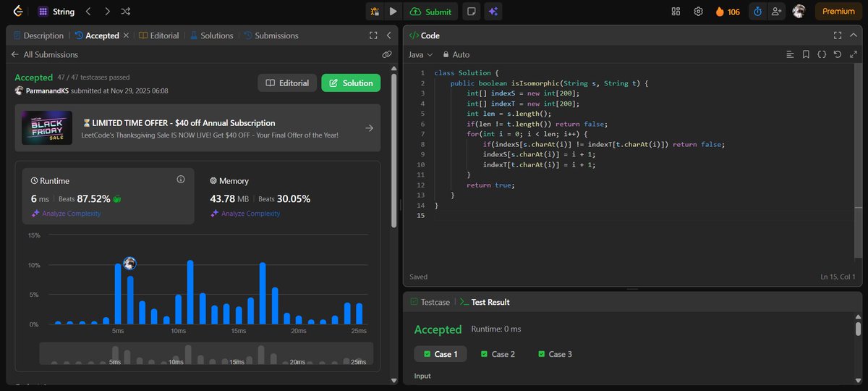This screenshot has width=868, height=391.
Task: Click the Saved status text
Action: pos(419,277)
